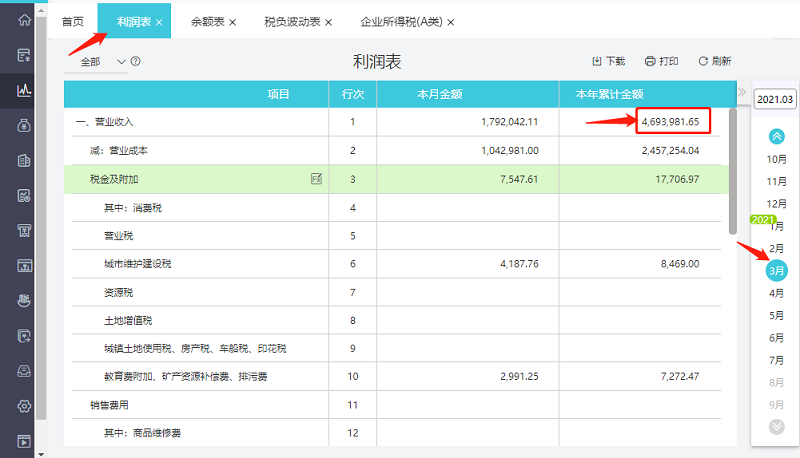Open the 2021.03 period selector
The image size is (800, 458).
tap(775, 99)
